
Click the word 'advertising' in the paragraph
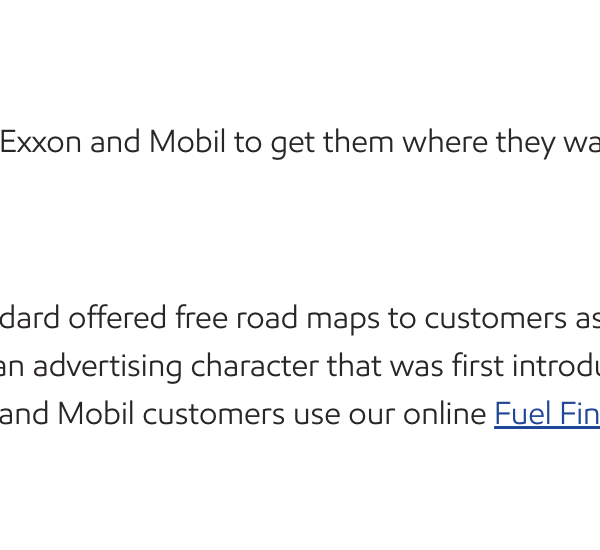[108, 367]
